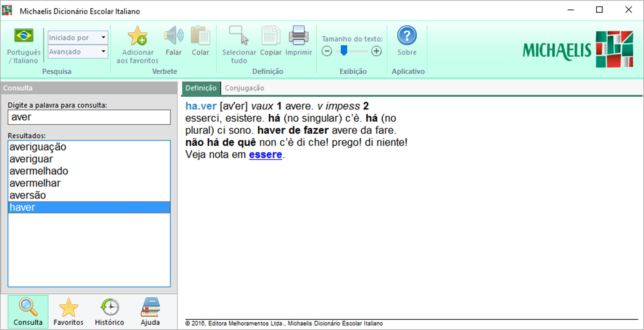Open the Ajuda books panel
The height and width of the screenshot is (330, 644).
pyautogui.click(x=150, y=308)
